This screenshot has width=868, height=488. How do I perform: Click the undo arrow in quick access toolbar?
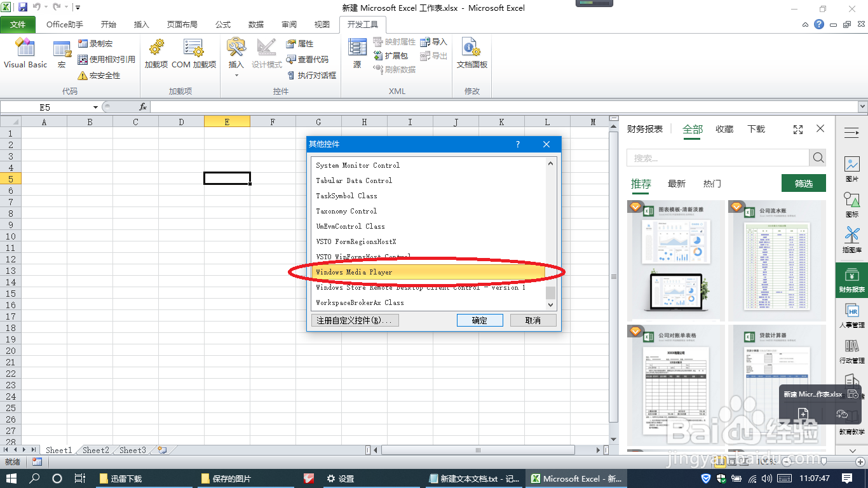(x=37, y=8)
